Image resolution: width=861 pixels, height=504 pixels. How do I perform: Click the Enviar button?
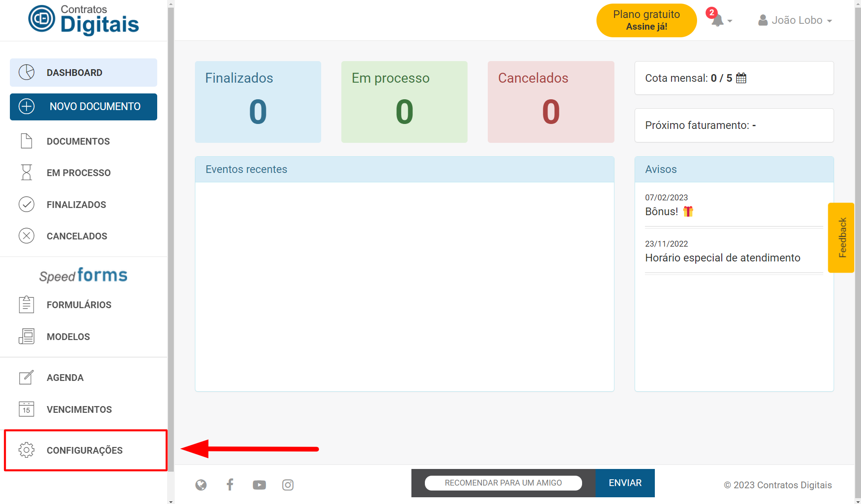pos(625,483)
